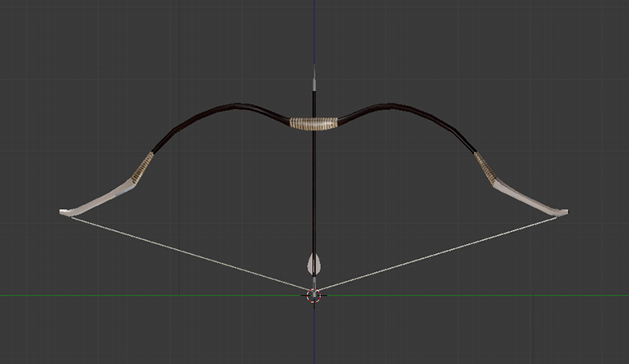629x364 pixels.
Task: Select the gray arrowhead ferrule
Action: point(314,84)
